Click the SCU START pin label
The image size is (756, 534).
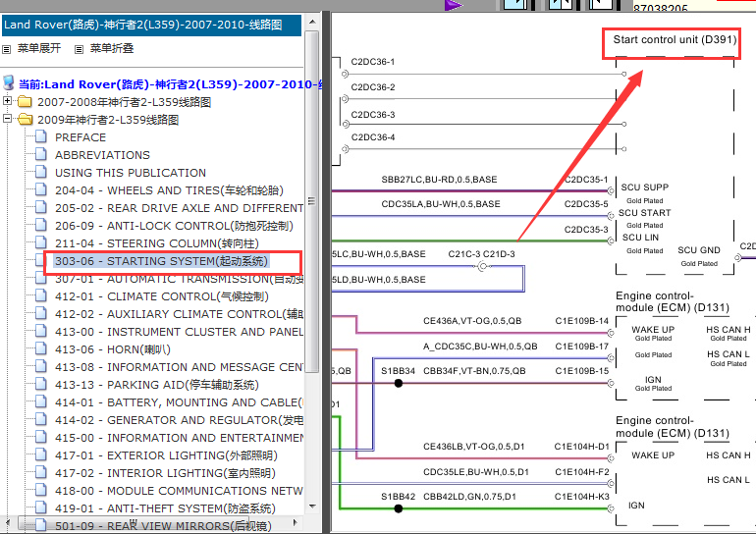pyautogui.click(x=645, y=213)
